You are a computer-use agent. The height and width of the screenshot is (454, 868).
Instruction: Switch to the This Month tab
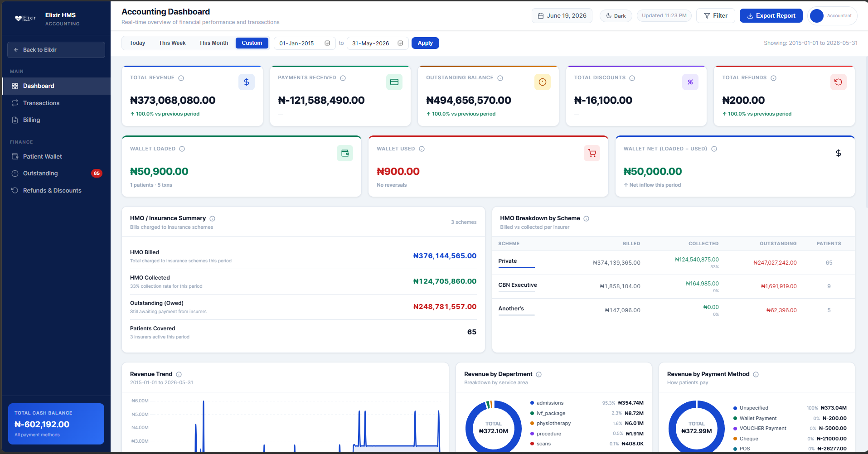213,43
